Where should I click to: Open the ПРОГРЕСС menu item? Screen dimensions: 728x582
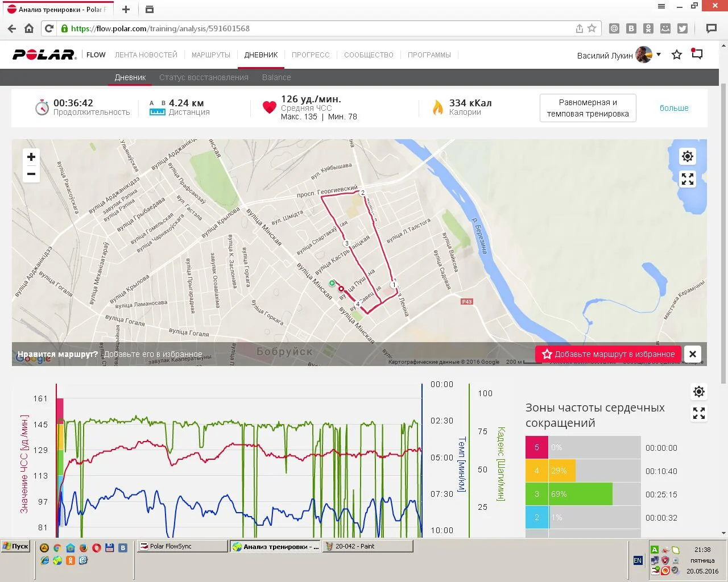coord(311,55)
